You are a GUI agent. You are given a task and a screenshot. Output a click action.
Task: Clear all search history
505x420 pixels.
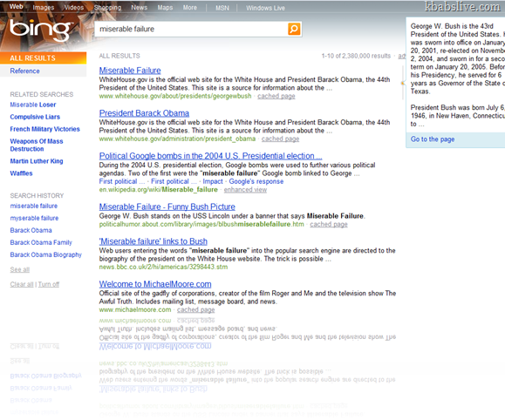(22, 284)
